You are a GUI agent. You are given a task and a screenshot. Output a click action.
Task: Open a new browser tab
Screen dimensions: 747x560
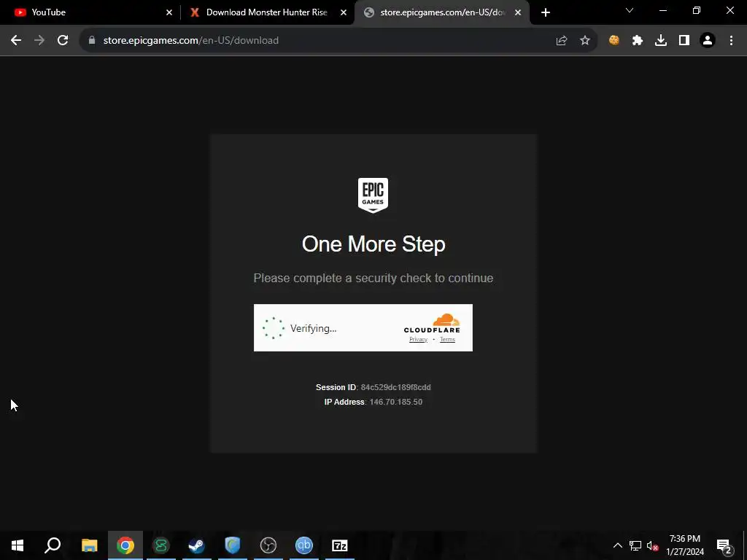click(546, 12)
